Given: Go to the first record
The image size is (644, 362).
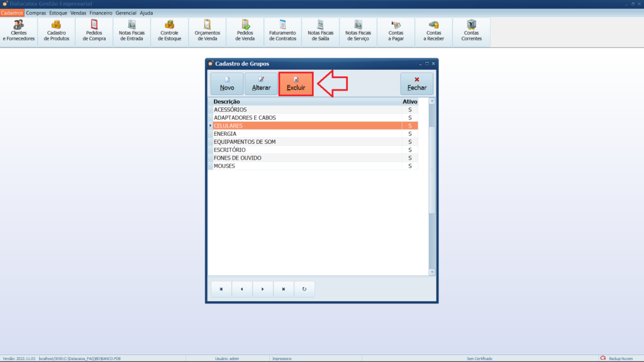Looking at the screenshot, I should coord(221,289).
